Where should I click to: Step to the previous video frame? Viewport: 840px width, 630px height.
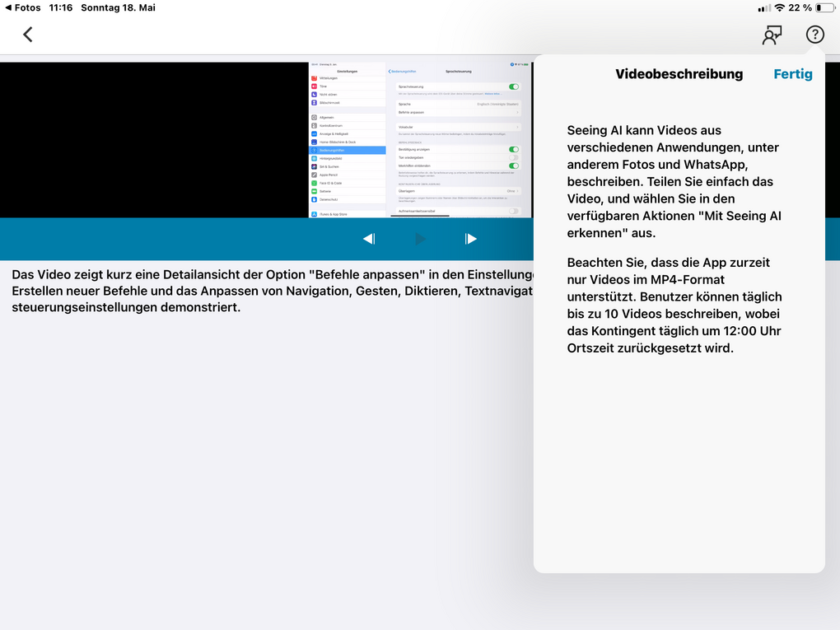click(x=369, y=239)
